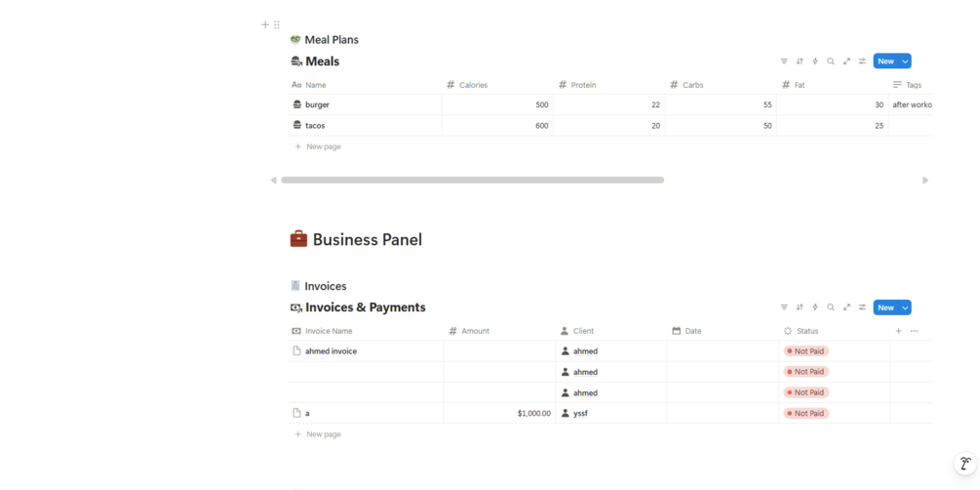Screen dimensions: 980x490
Task: Search the Meals database via magnifier icon
Action: coord(831,61)
